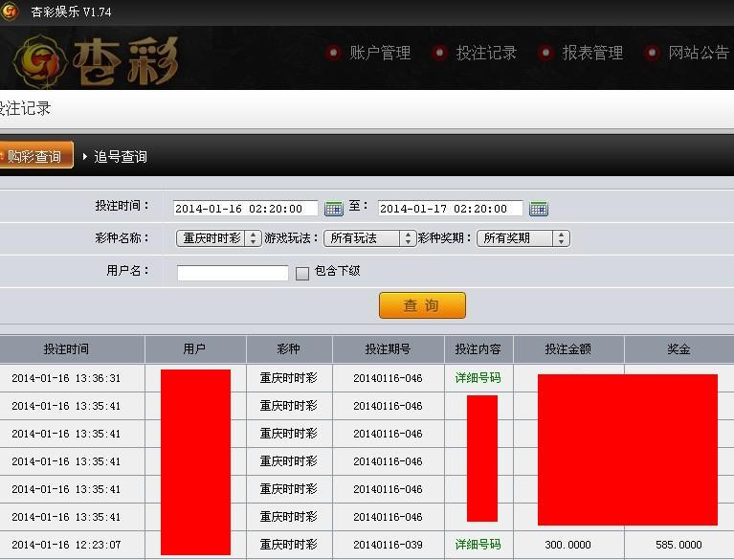Open calendar picker for start date
The height and width of the screenshot is (560, 734).
(334, 208)
